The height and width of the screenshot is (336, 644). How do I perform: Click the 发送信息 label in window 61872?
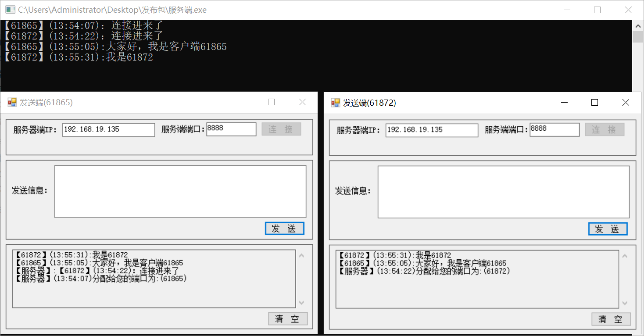353,191
